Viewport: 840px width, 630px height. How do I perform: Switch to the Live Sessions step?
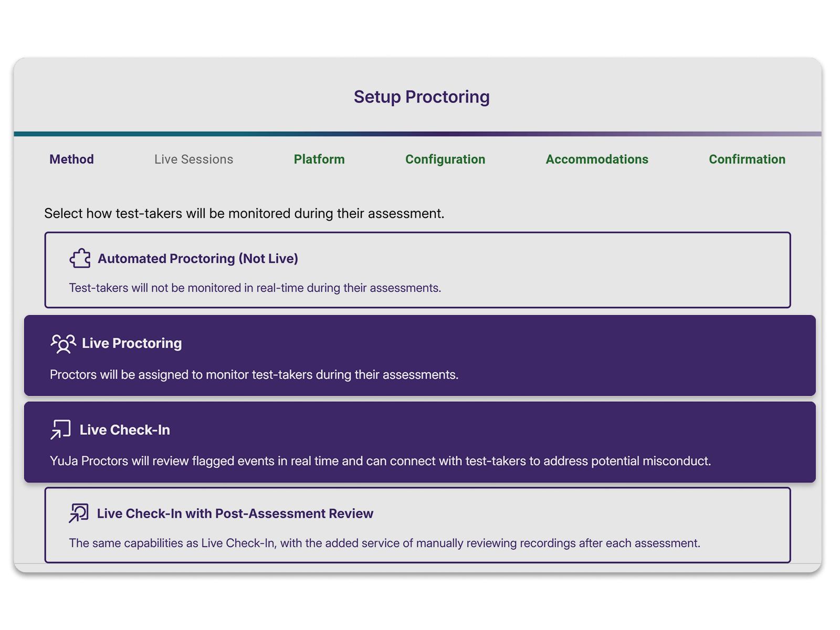click(x=194, y=159)
